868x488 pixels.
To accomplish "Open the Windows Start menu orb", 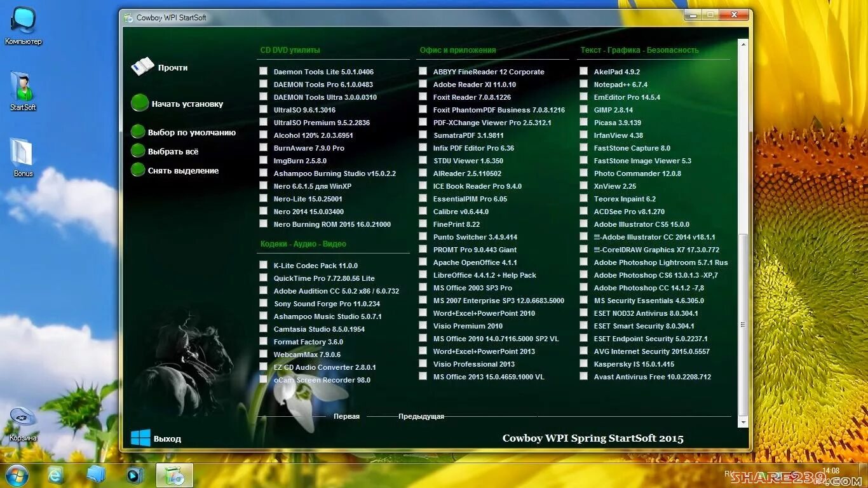I will click(x=17, y=475).
